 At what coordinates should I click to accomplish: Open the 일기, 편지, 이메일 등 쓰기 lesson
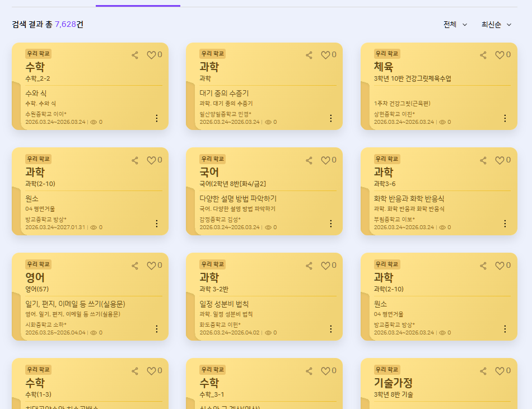click(76, 304)
